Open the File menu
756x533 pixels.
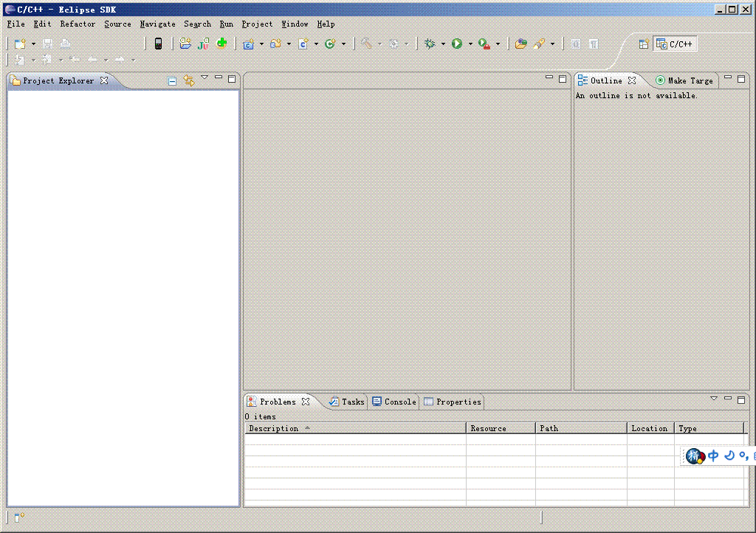[16, 24]
